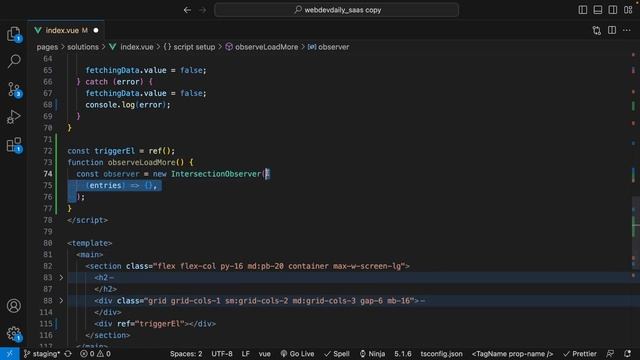Image resolution: width=640 pixels, height=360 pixels.
Task: Open the Source Control view icon
Action: (x=14, y=89)
